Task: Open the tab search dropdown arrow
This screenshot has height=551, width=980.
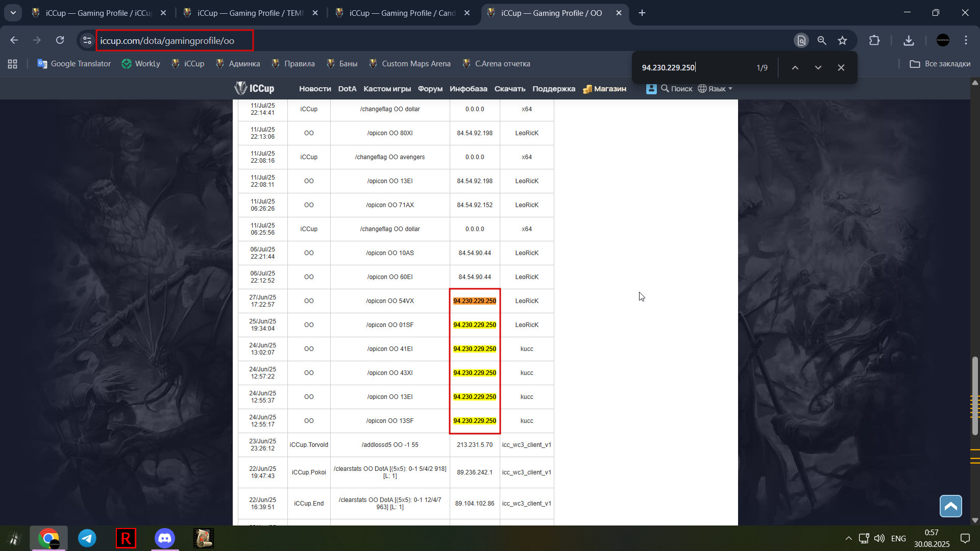Action: (x=13, y=13)
